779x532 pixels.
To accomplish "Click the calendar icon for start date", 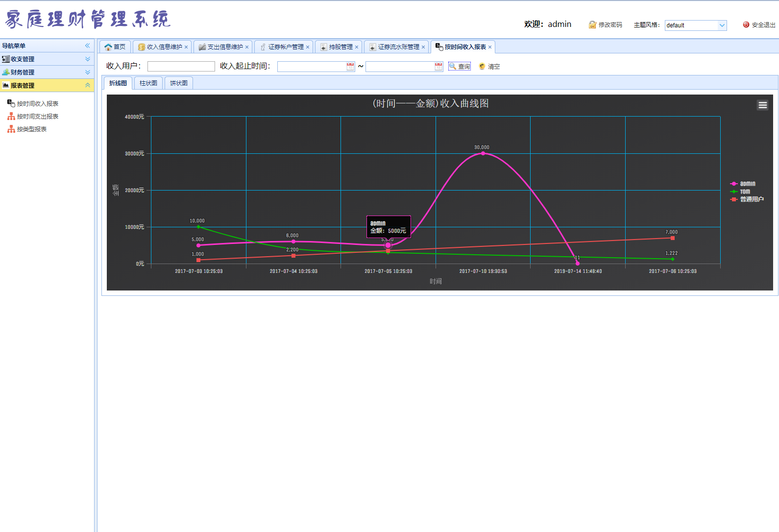I will click(350, 67).
